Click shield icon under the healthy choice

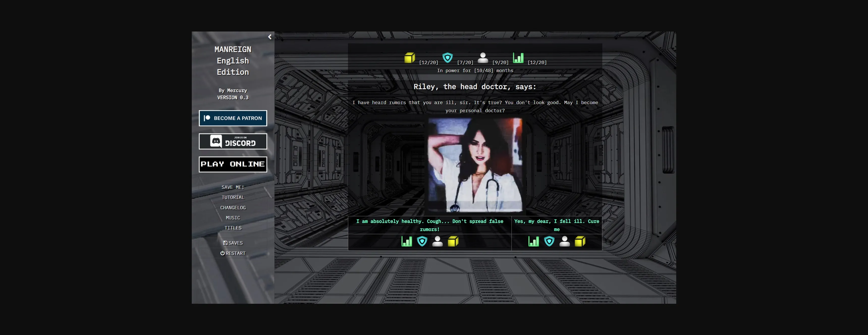click(x=422, y=241)
